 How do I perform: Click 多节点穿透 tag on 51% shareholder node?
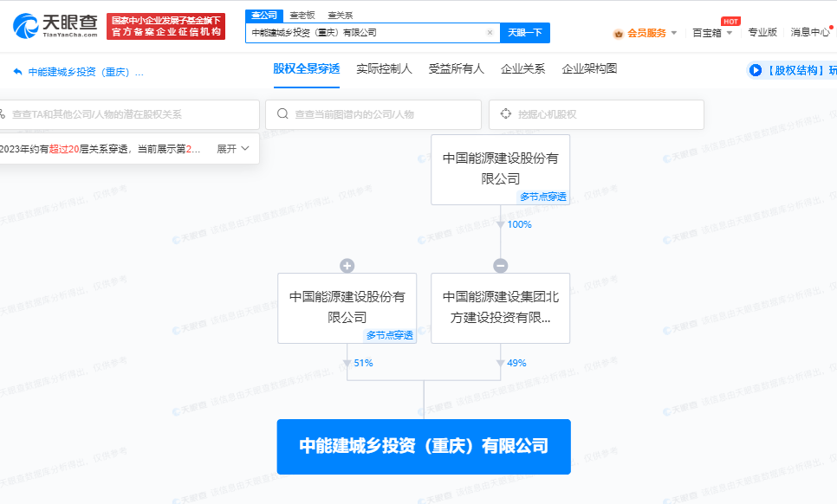(390, 335)
